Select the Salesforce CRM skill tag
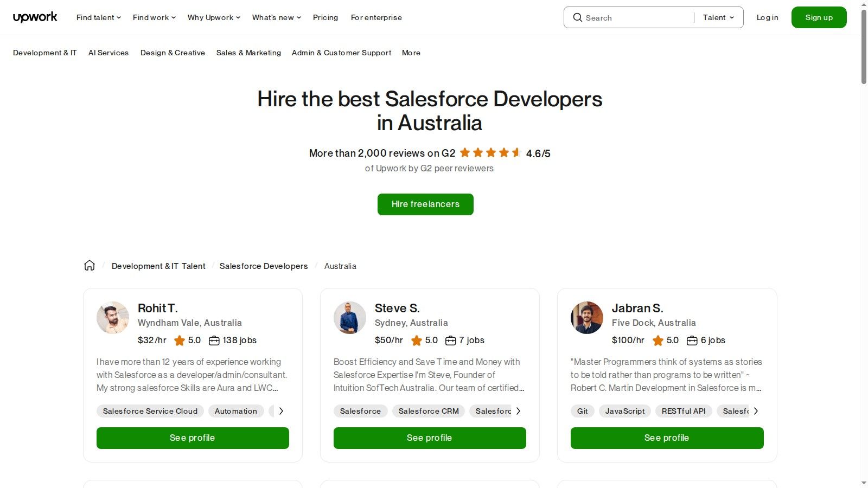The image size is (868, 488). 429,411
